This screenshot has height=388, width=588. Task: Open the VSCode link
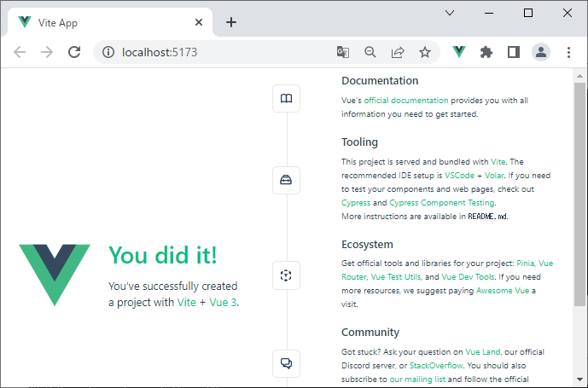[459, 176]
